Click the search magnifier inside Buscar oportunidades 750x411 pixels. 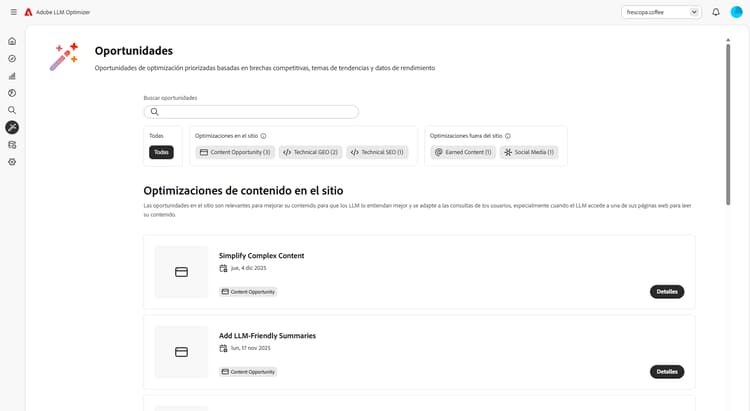[x=154, y=111]
